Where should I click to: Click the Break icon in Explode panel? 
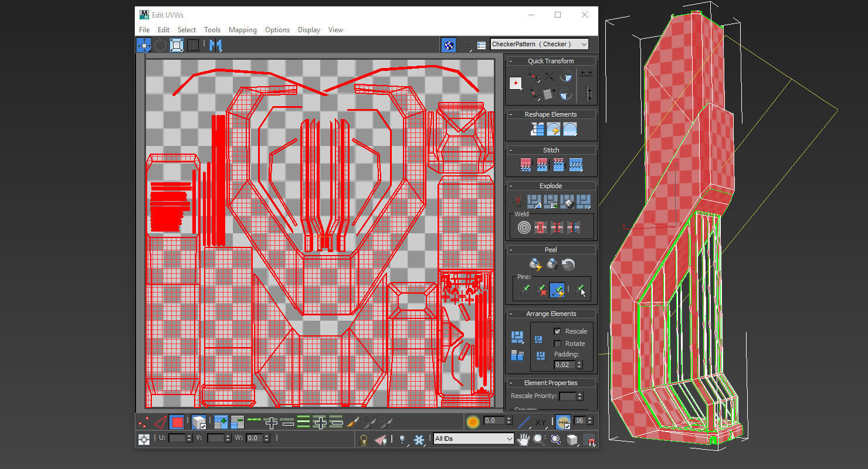[x=518, y=202]
